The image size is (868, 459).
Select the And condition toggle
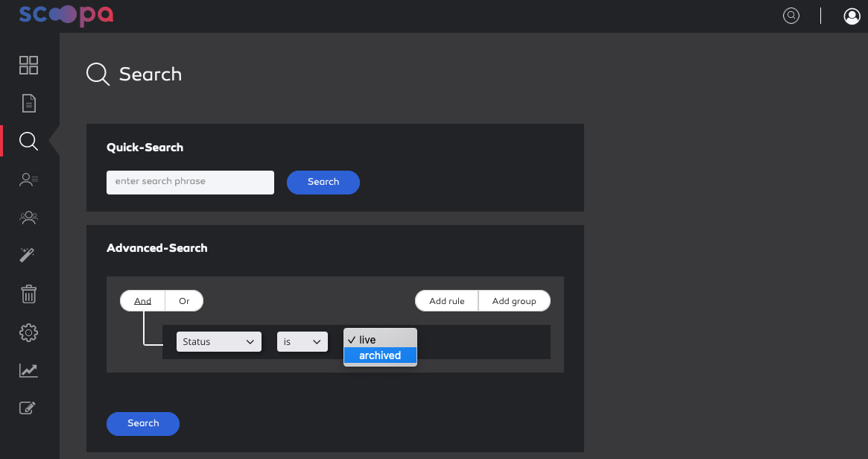(143, 300)
